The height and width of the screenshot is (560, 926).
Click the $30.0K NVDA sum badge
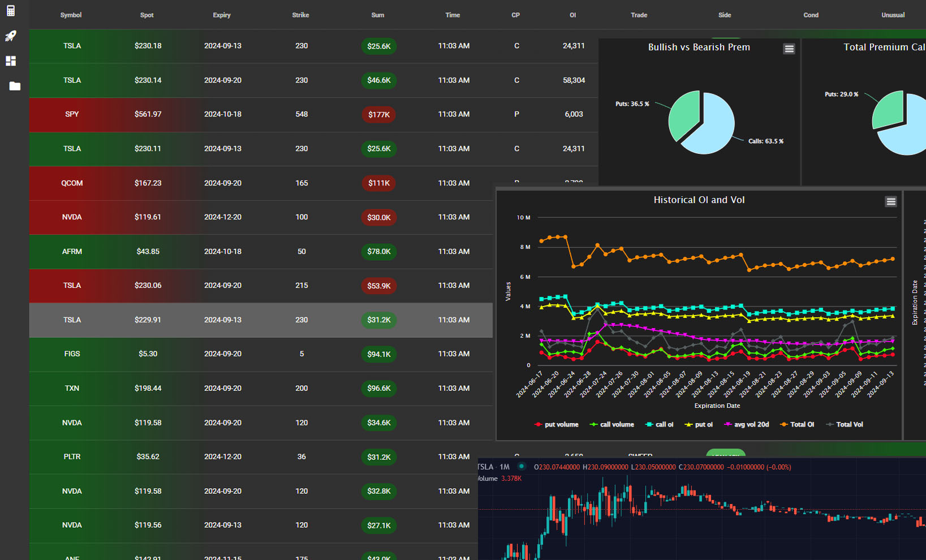tap(379, 218)
